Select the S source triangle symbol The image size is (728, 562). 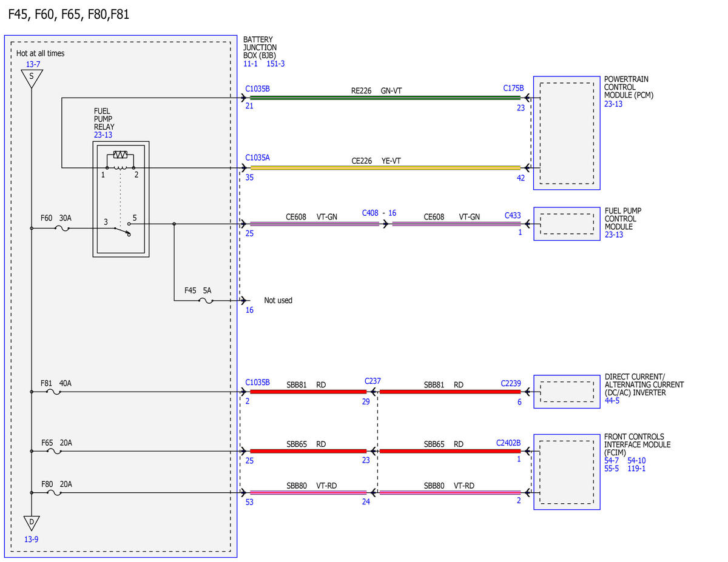pos(31,79)
